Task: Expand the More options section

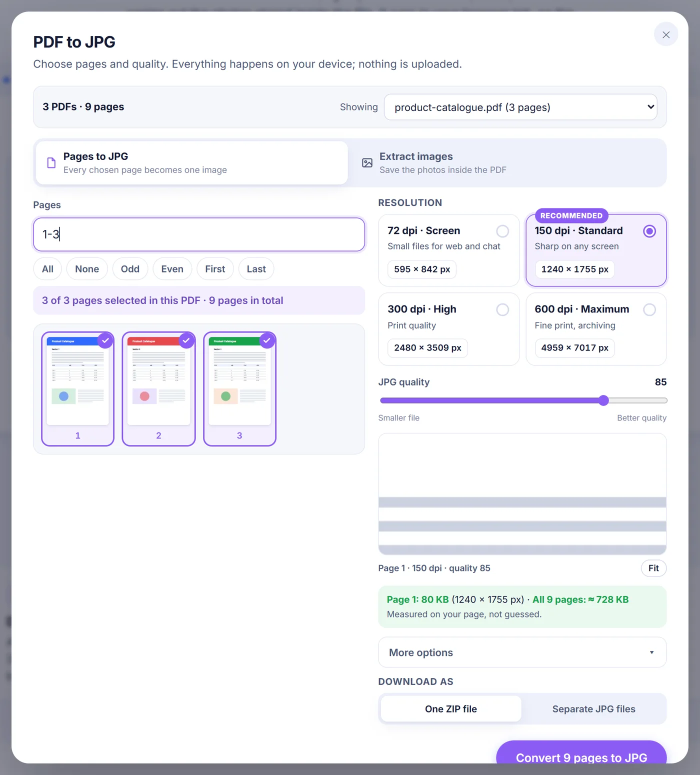Action: pyautogui.click(x=522, y=652)
